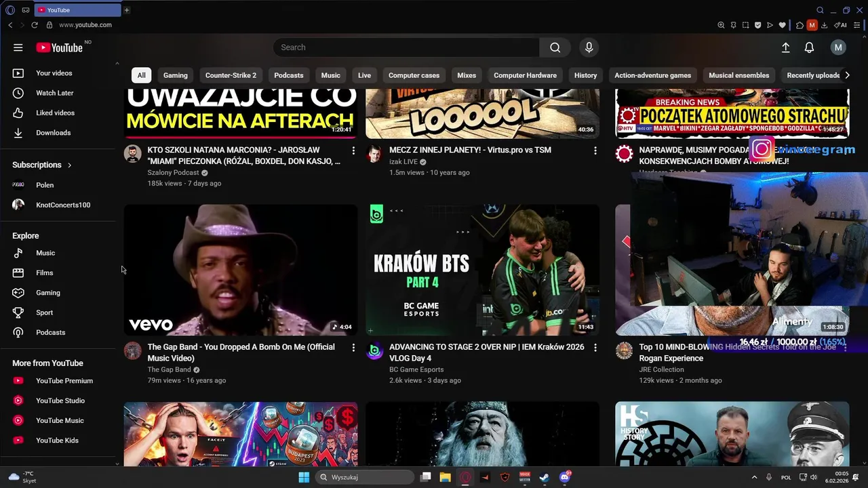Open a new browser tab with plus
The height and width of the screenshot is (488, 868).
click(x=127, y=10)
